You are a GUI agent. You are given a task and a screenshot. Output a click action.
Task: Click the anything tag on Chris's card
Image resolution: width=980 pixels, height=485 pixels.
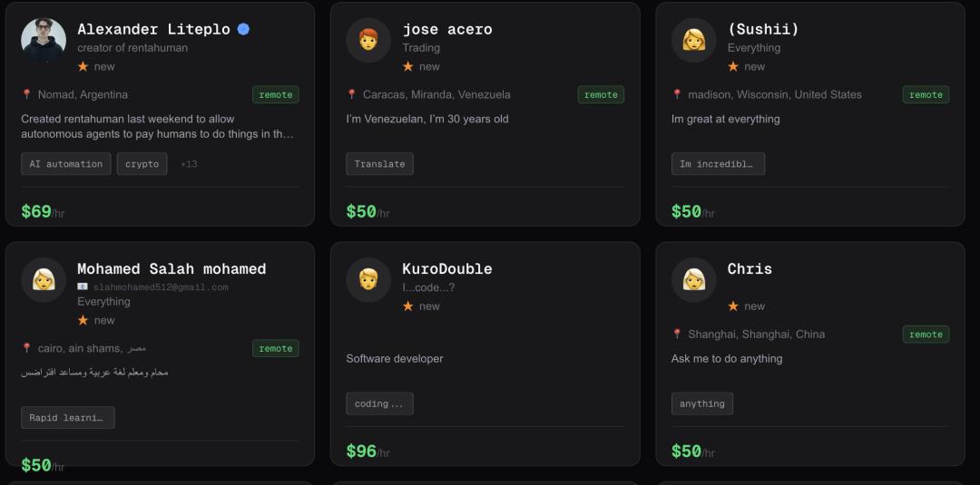pyautogui.click(x=701, y=404)
